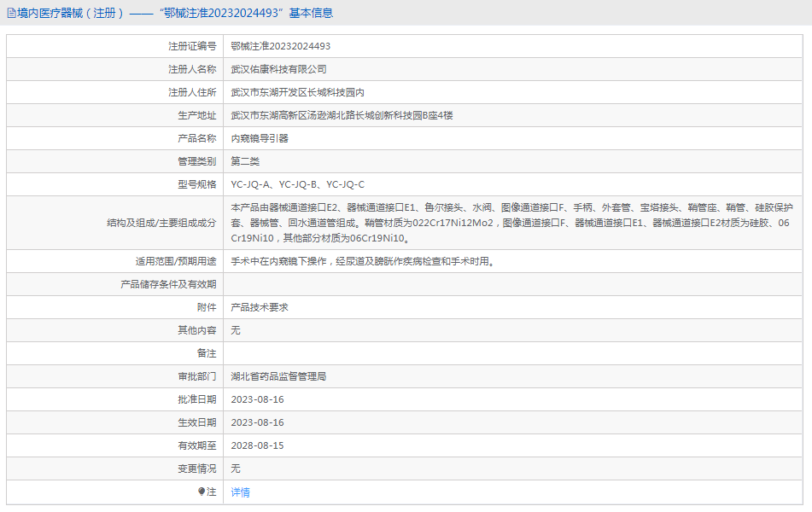Click the 批准日期 label

click(196, 399)
